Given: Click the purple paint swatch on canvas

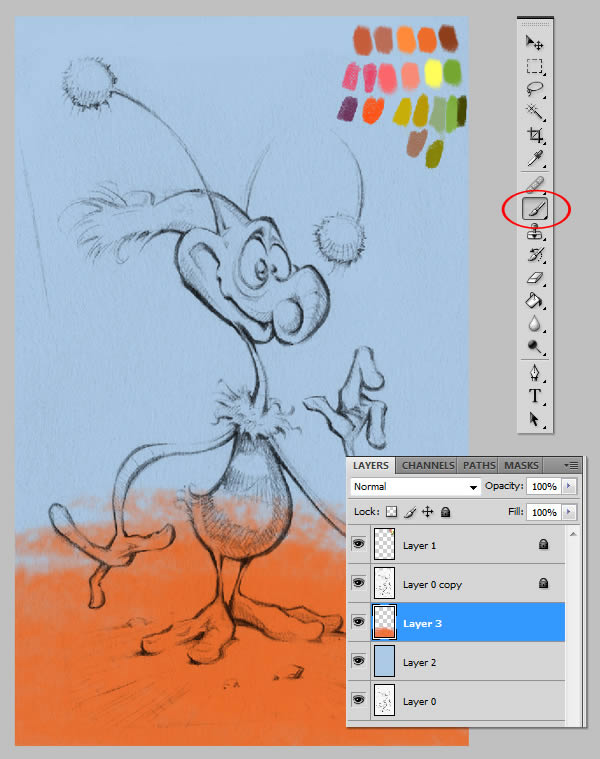Looking at the screenshot, I should tap(347, 109).
